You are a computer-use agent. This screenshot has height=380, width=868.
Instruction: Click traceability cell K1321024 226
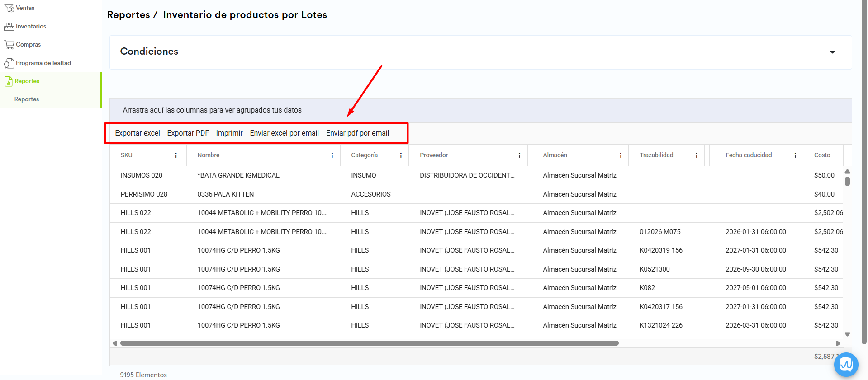pos(661,325)
